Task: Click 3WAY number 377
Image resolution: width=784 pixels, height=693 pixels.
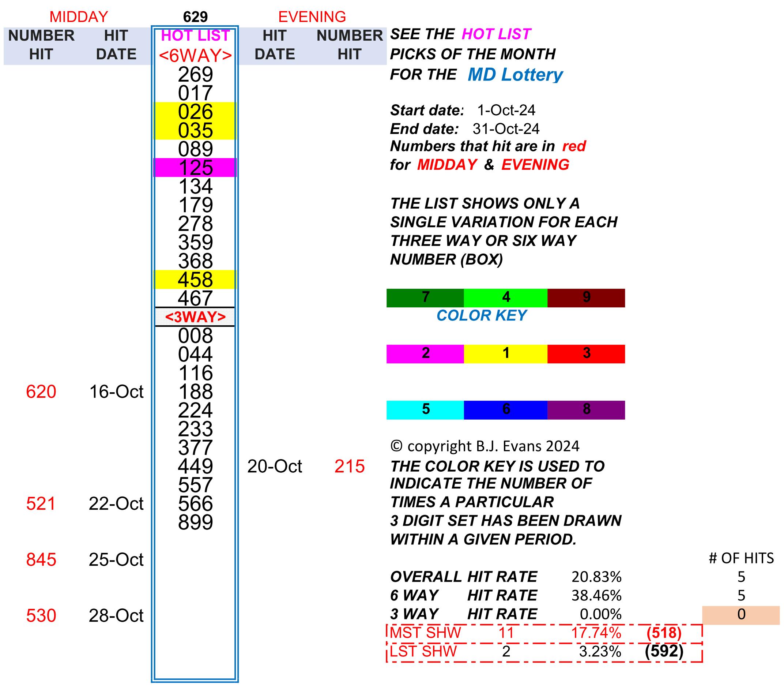Action: 195,447
